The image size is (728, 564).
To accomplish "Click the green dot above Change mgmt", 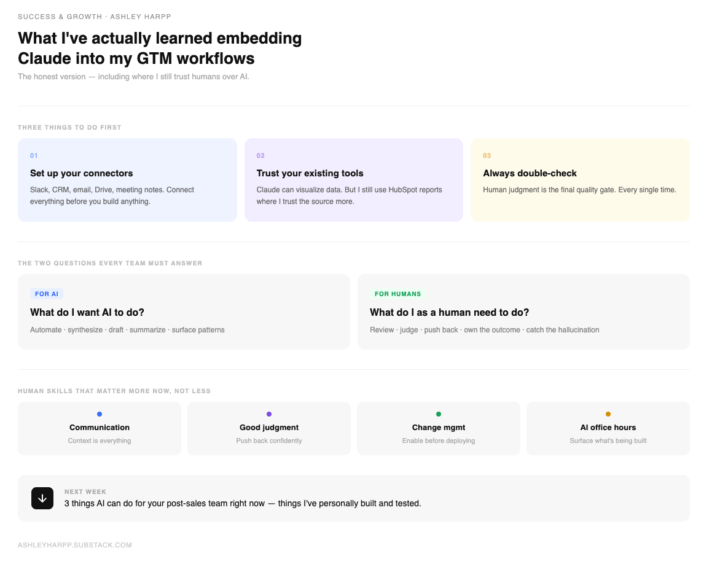I will [x=438, y=414].
